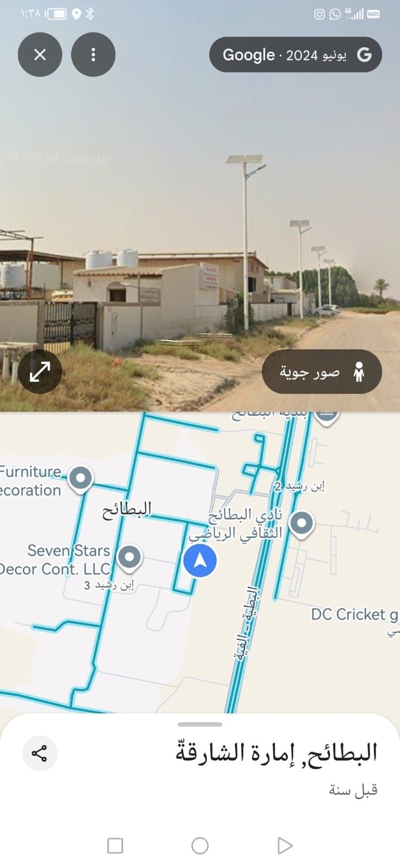400x868 pixels.
Task: Grab the bottom sheet drag handle
Action: pyautogui.click(x=200, y=724)
